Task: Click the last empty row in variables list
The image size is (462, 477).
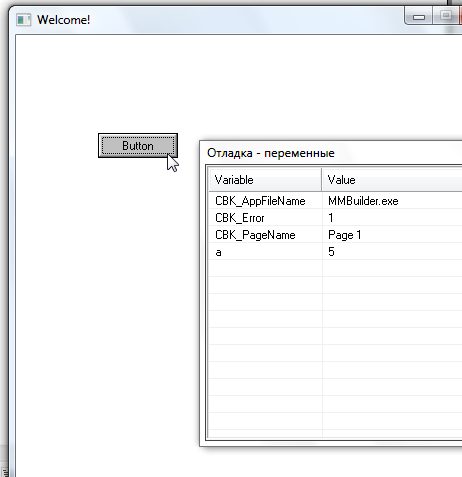Action: pos(335,434)
